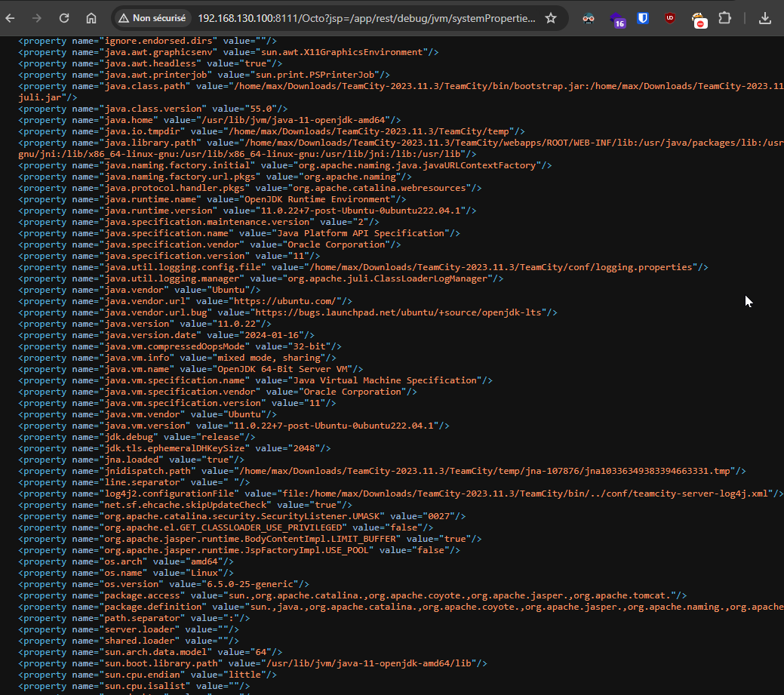Click the java.naming.factory.url.pkgs property line

tap(215, 177)
